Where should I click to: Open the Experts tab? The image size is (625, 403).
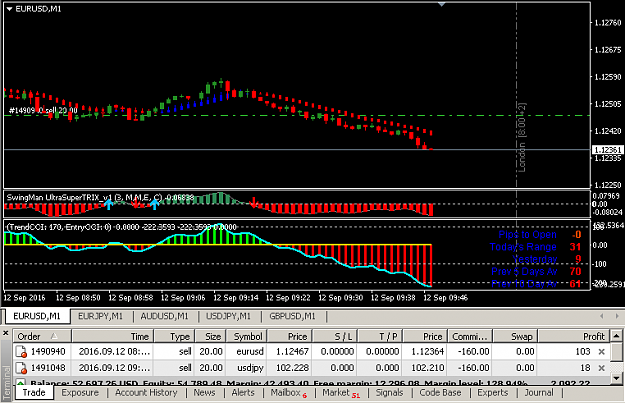(x=493, y=393)
